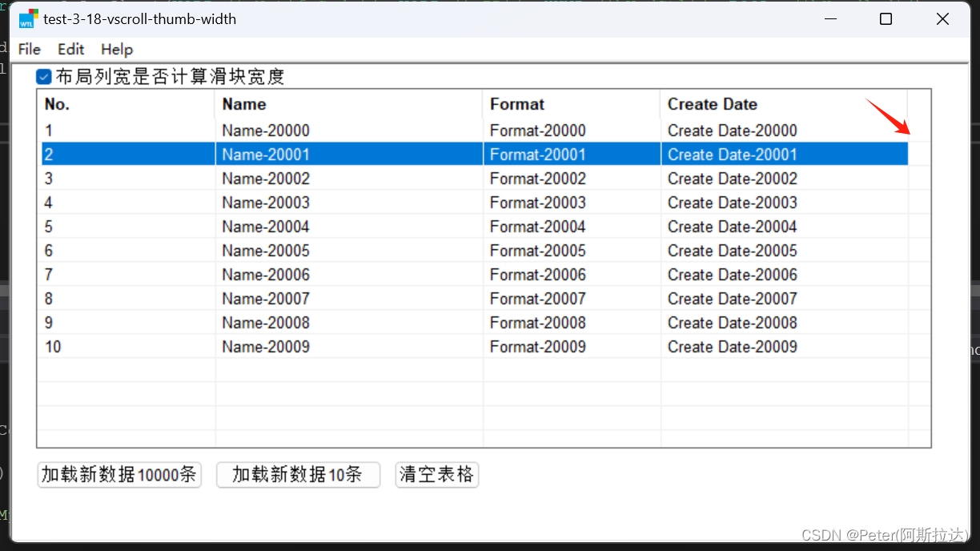Click cell Format-20007

(x=572, y=299)
